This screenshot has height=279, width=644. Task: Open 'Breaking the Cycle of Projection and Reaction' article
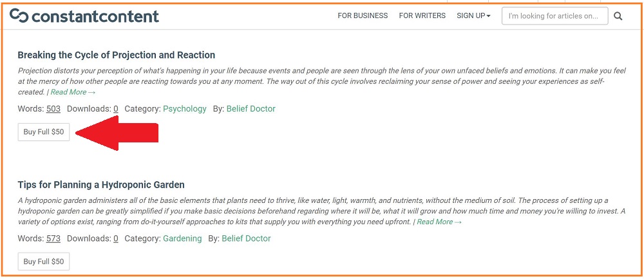click(x=116, y=55)
